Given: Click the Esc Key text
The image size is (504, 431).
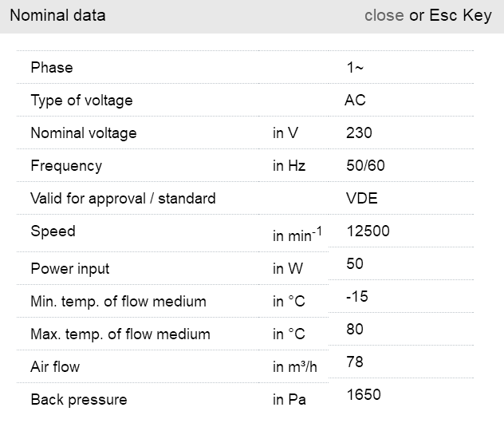Looking at the screenshot, I should click(x=461, y=16).
